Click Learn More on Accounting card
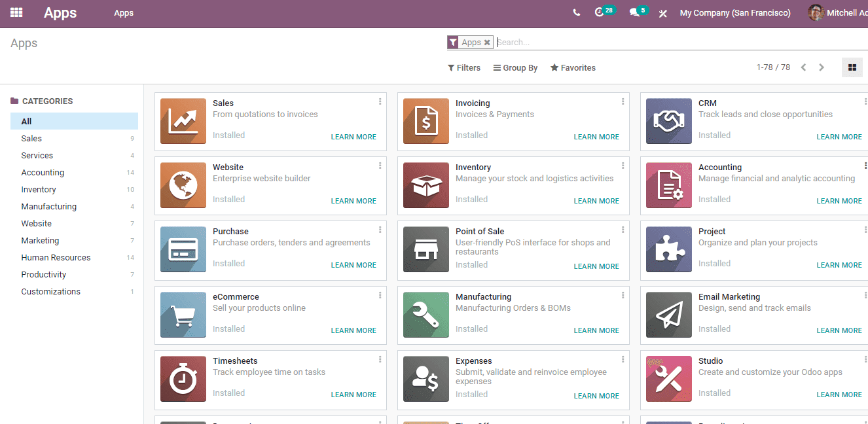This screenshot has width=868, height=424. 839,201
